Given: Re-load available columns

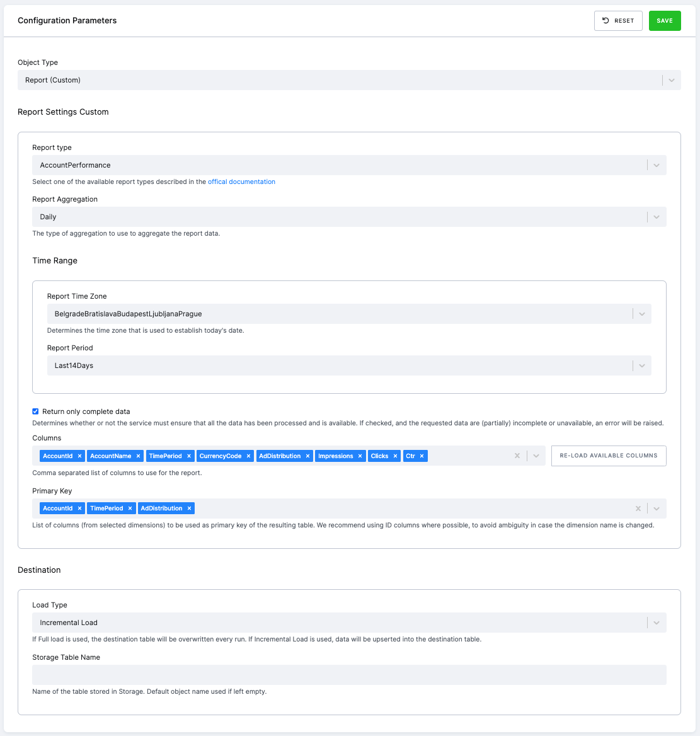Looking at the screenshot, I should coord(609,456).
